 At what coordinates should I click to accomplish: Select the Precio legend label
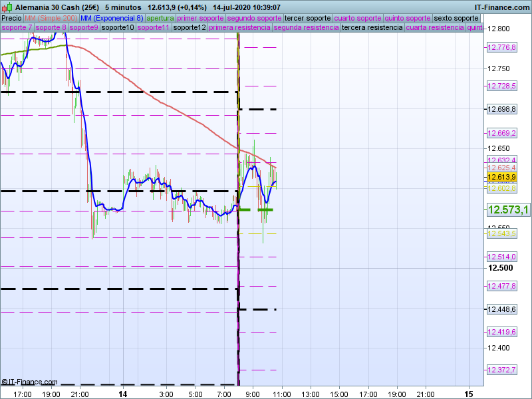pyautogui.click(x=11, y=18)
